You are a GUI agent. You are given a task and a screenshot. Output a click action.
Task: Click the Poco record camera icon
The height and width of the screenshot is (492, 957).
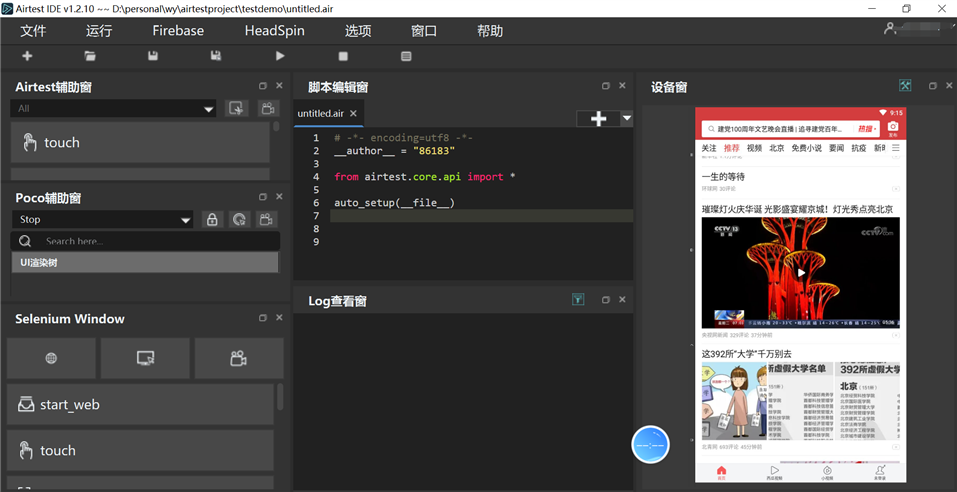pyautogui.click(x=267, y=220)
